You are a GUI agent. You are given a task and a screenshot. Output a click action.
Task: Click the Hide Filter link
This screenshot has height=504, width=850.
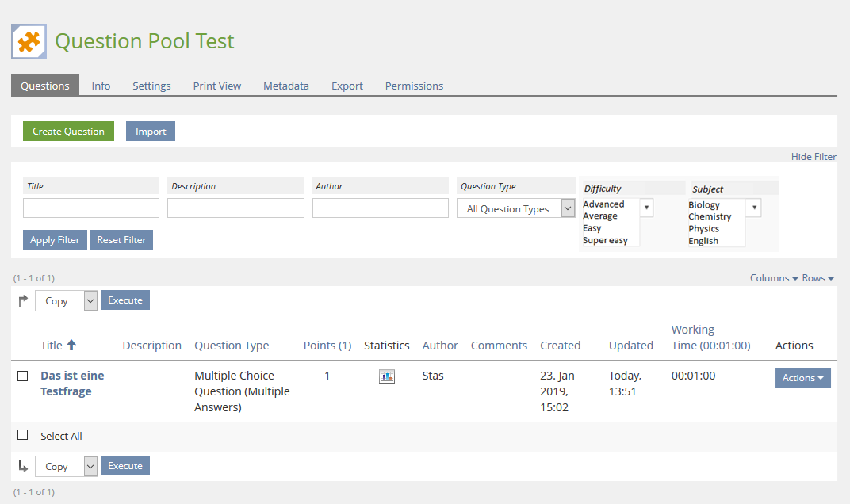pos(814,157)
